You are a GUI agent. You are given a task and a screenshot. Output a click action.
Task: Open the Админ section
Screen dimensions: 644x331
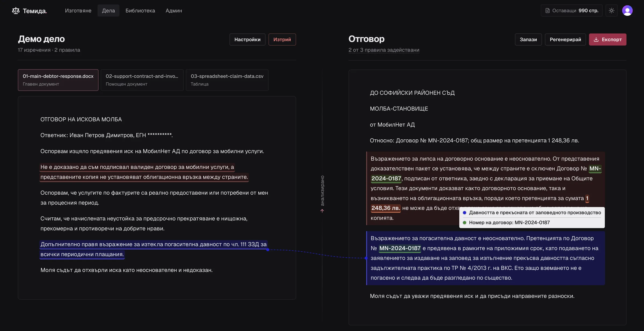click(x=174, y=11)
